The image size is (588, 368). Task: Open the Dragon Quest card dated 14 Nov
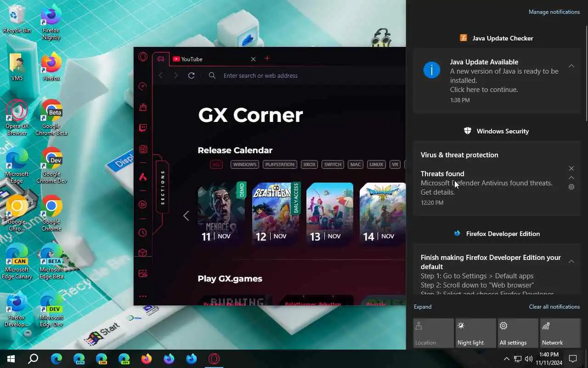pyautogui.click(x=383, y=213)
